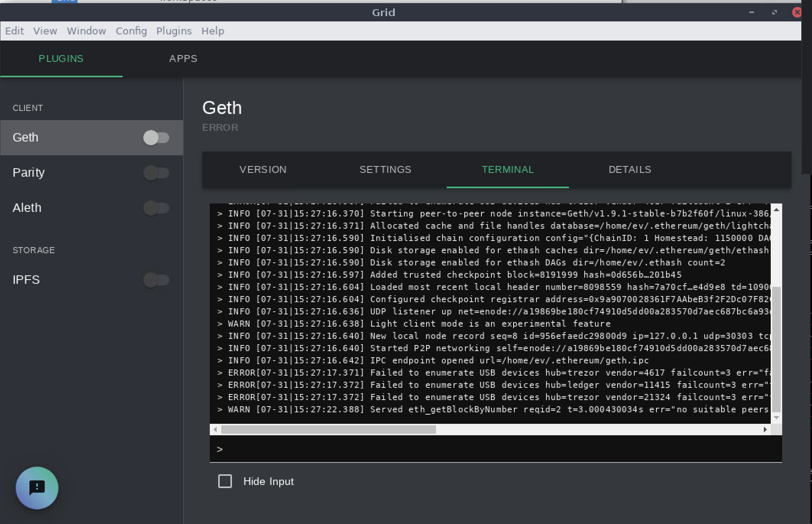Switch to the APPS tab
Image resolution: width=812 pixels, height=524 pixels.
[x=183, y=59]
